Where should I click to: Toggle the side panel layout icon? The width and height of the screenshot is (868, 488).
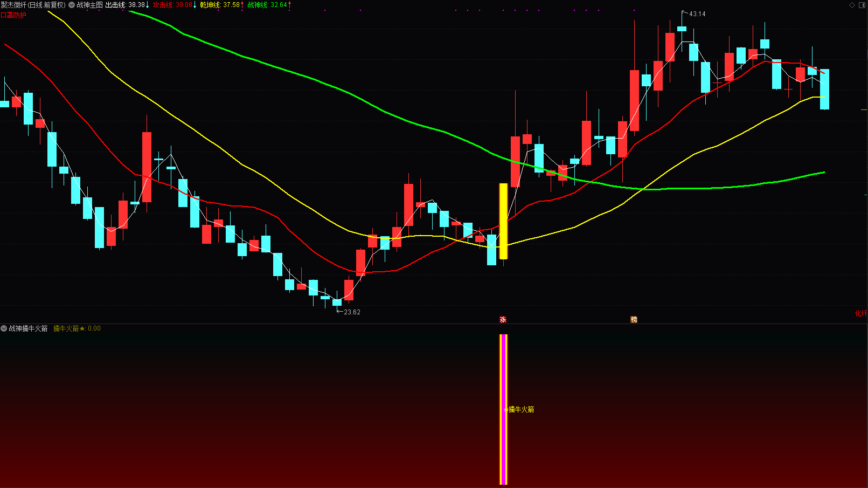tap(861, 5)
